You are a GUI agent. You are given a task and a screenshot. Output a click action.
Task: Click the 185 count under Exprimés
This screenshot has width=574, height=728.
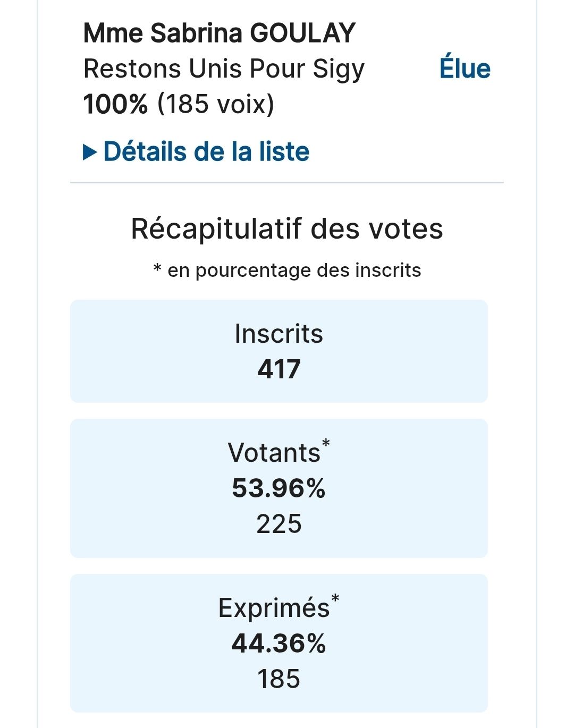278,679
